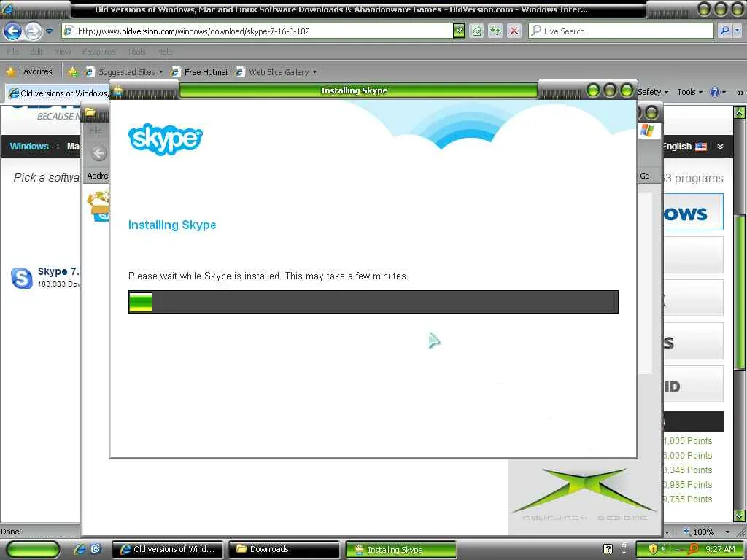Open the Free Hotmail favorite link
This screenshot has height=560, width=747.
[x=200, y=72]
